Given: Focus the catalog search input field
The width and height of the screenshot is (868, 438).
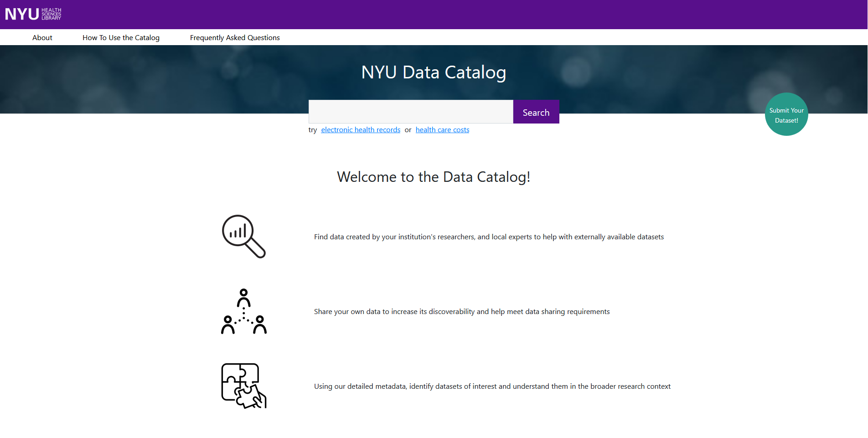Looking at the screenshot, I should pyautogui.click(x=411, y=112).
